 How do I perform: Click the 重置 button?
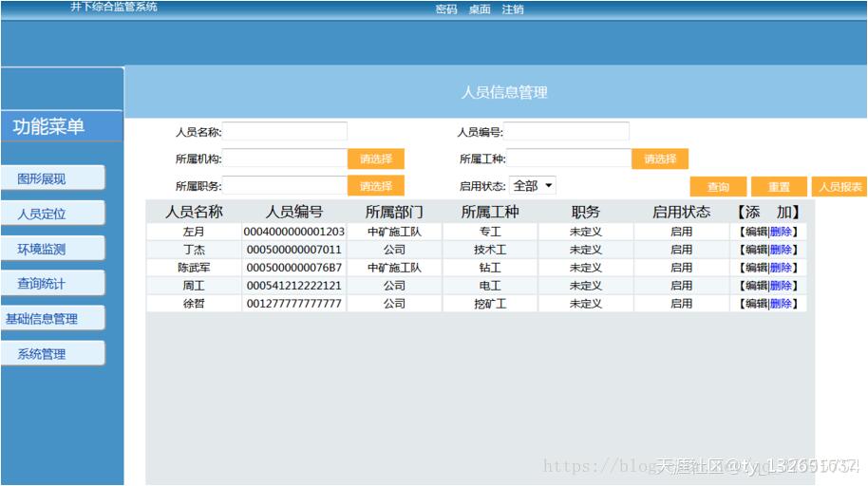click(x=779, y=187)
